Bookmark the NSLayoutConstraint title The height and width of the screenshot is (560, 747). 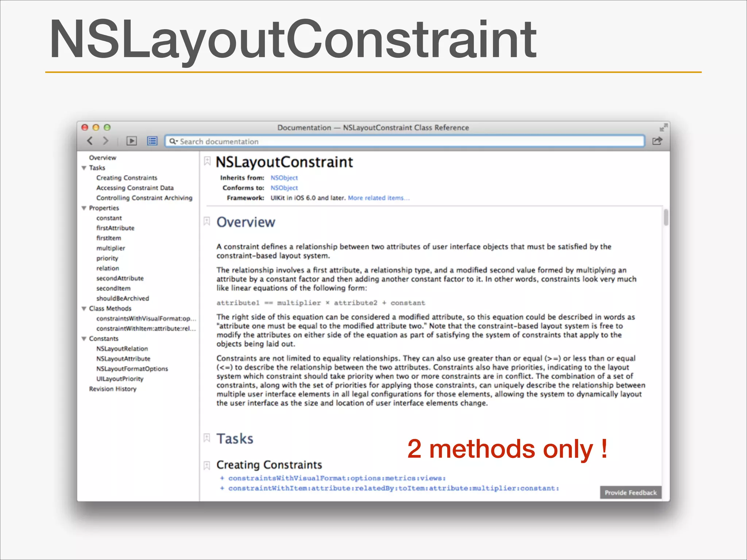207,161
